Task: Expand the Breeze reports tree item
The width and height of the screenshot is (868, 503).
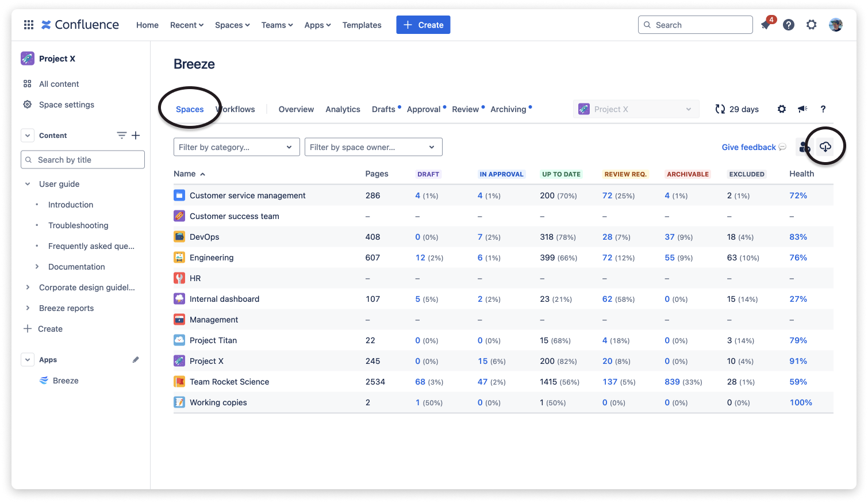Action: [x=28, y=308]
